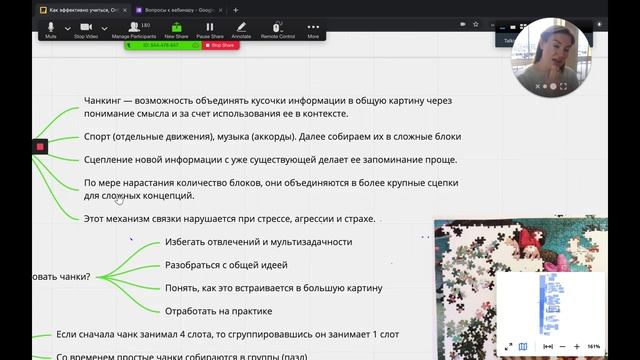Image resolution: width=640 pixels, height=360 pixels.
Task: Open Remote Control option
Action: tap(278, 30)
